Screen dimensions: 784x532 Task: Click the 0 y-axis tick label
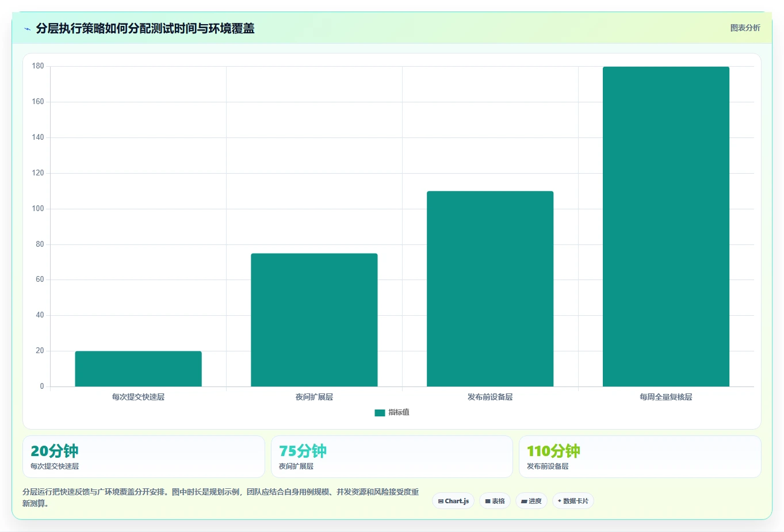(42, 386)
